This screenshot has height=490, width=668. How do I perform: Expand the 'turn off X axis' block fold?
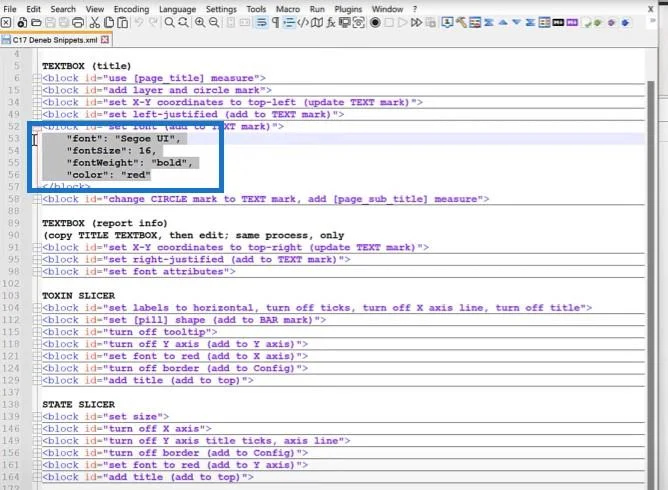[x=37, y=429]
